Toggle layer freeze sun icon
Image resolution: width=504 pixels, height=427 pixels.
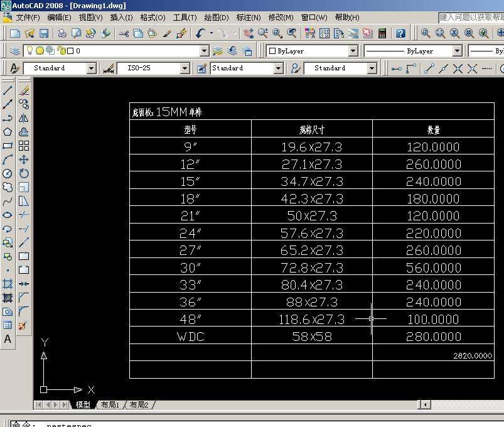[x=40, y=50]
